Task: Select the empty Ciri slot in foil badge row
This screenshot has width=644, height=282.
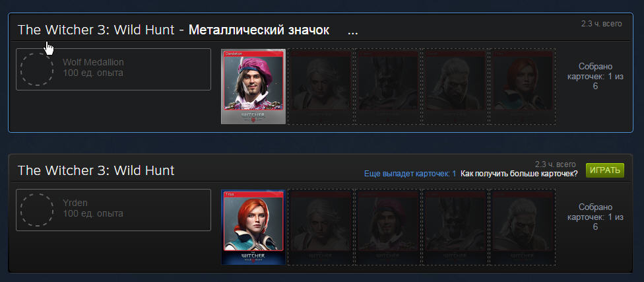Action: 321,87
